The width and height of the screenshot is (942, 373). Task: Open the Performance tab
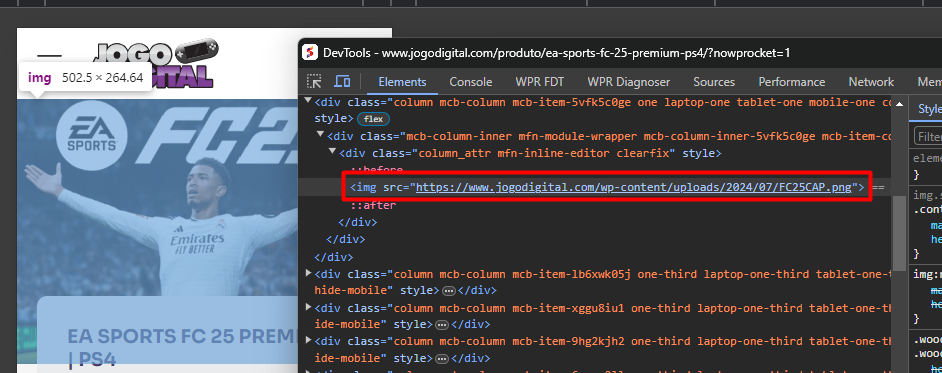coord(791,82)
